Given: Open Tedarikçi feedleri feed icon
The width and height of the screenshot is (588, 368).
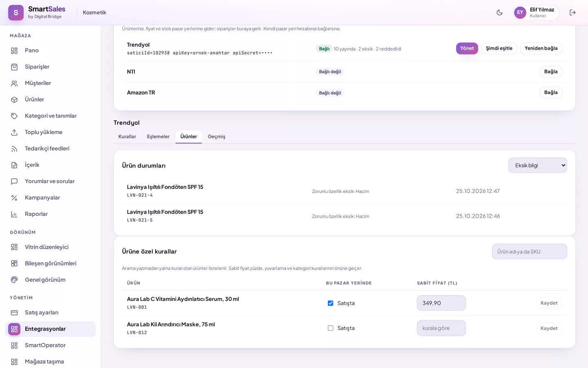Looking at the screenshot, I should coord(14,149).
